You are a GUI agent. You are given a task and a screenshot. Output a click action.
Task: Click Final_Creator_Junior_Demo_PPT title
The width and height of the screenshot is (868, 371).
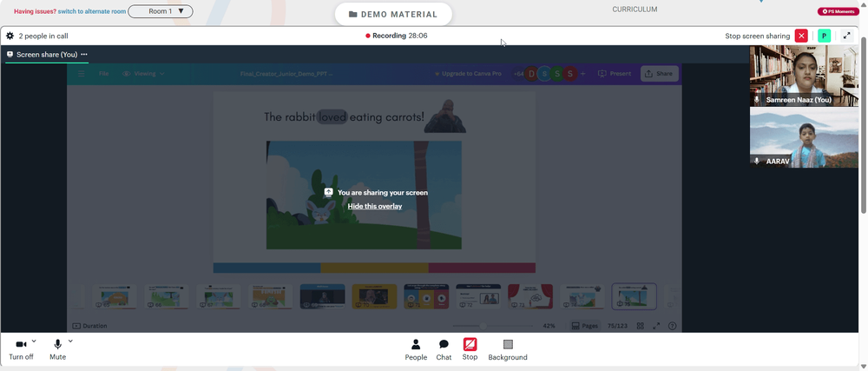click(286, 74)
